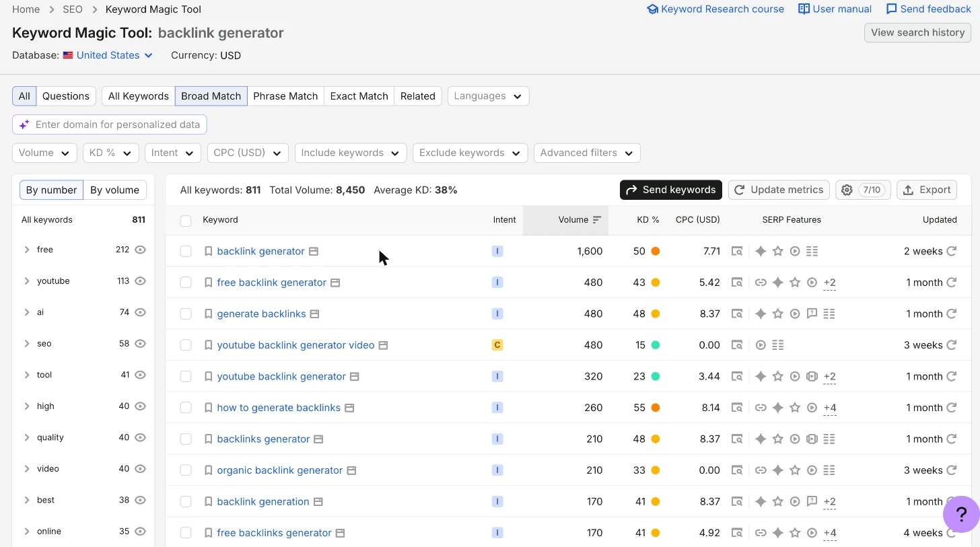
Task: Click the SERP snapshot icon after 'backlinks generator' keyword
Action: point(318,439)
